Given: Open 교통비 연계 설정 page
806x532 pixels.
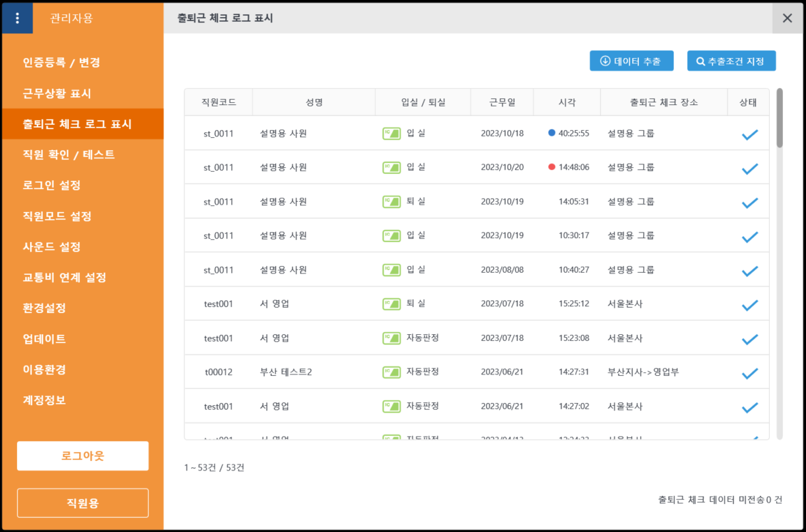Looking at the screenshot, I should 64,278.
